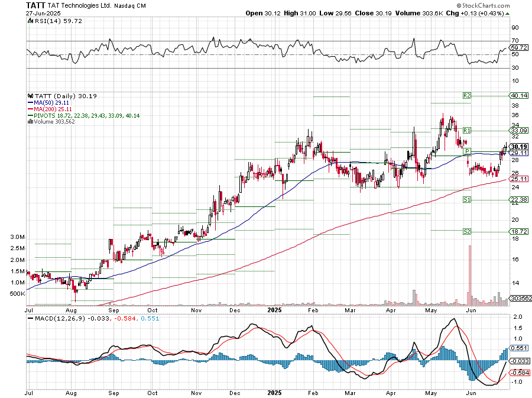Click the -0.033 MACD line value tag
This screenshot has width=532, height=398.
520,361
